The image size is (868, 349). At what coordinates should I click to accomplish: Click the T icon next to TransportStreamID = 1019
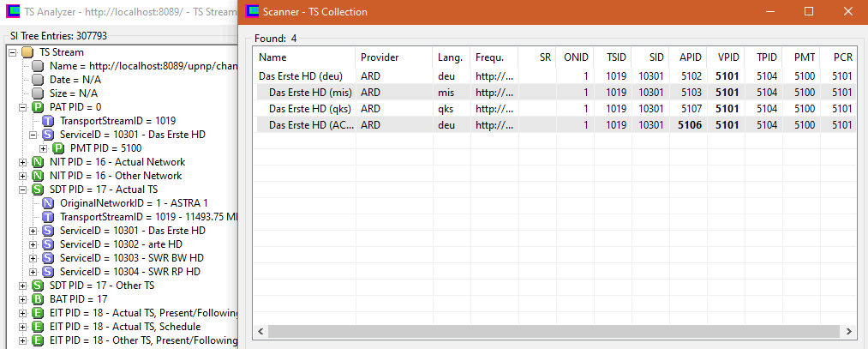48,121
